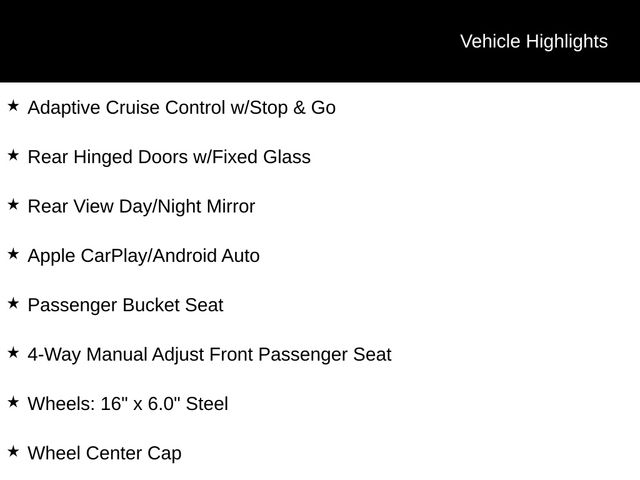The width and height of the screenshot is (640, 480).
Task: Select Wheels: 16" x 6.0" Steel text
Action: (128, 404)
